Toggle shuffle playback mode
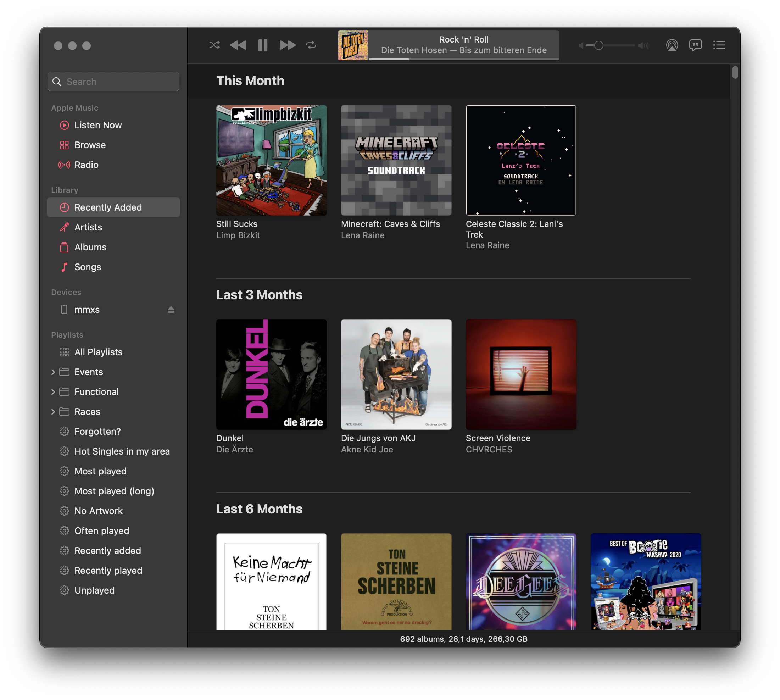Image resolution: width=780 pixels, height=700 pixels. 214,45
